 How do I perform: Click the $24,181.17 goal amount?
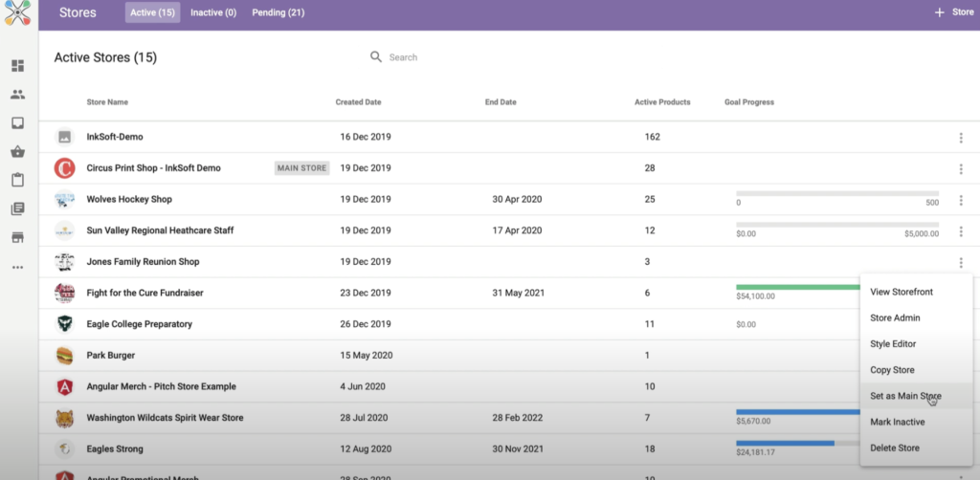(756, 452)
